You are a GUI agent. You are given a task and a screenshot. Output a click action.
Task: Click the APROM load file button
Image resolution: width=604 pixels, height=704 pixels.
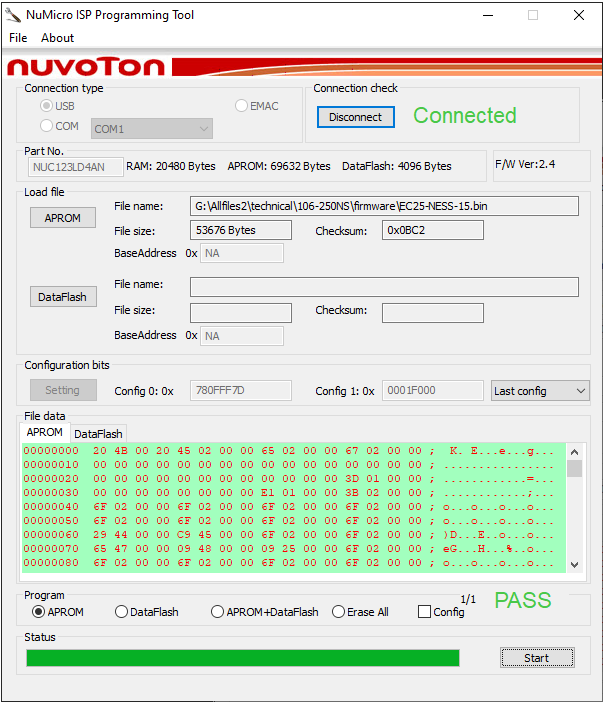[x=63, y=218]
